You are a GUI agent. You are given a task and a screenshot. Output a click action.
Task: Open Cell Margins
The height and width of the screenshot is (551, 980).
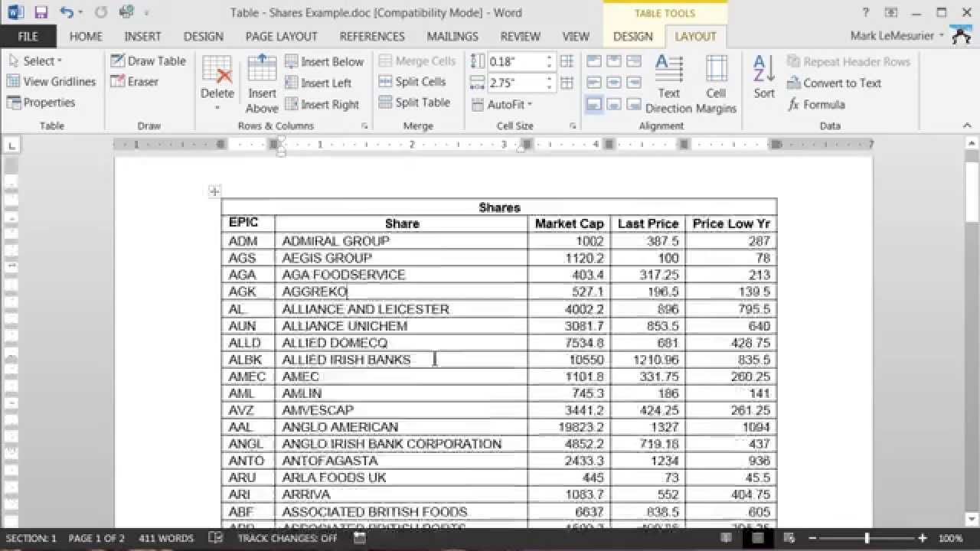click(716, 84)
